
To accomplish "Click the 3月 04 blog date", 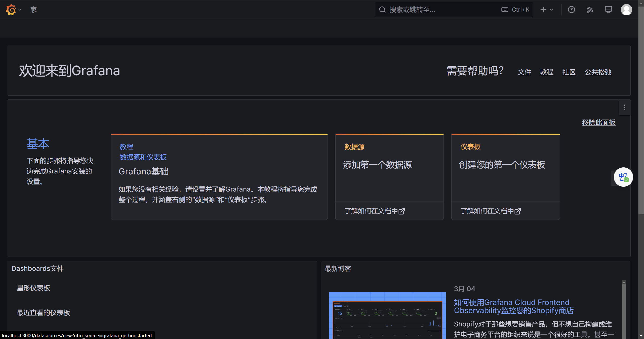I will (x=464, y=289).
